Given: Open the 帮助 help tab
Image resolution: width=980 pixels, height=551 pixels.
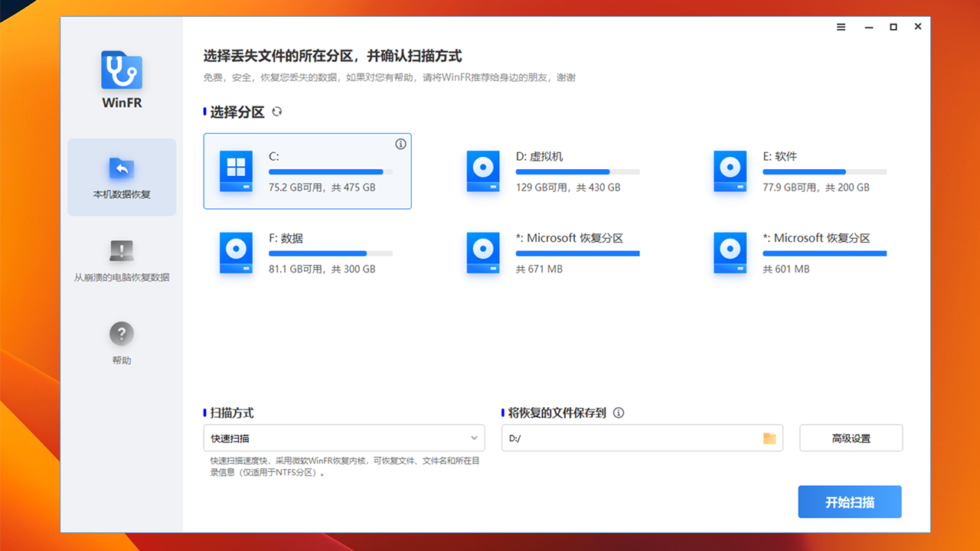Looking at the screenshot, I should [x=122, y=343].
